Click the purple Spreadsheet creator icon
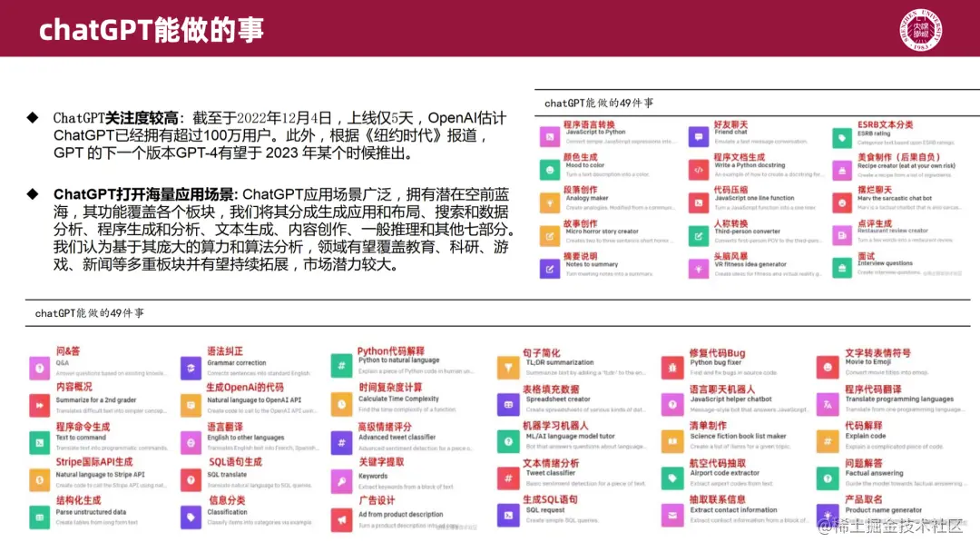 pos(508,404)
